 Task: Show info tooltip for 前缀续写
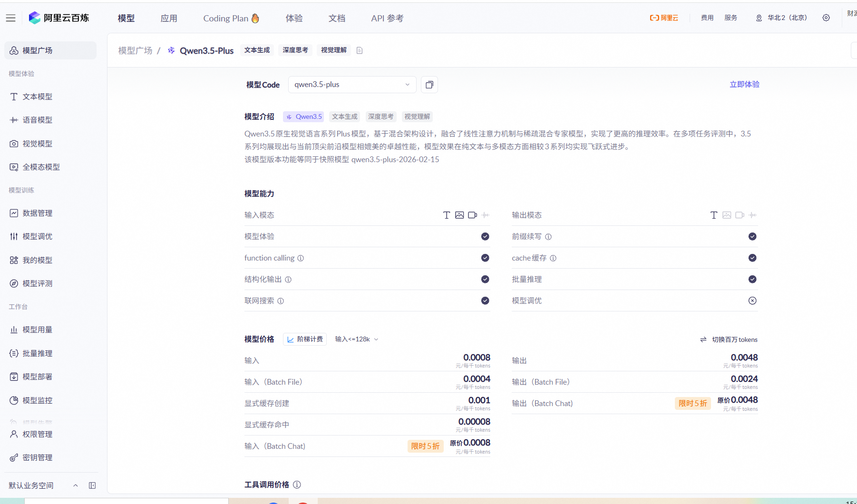pyautogui.click(x=548, y=237)
